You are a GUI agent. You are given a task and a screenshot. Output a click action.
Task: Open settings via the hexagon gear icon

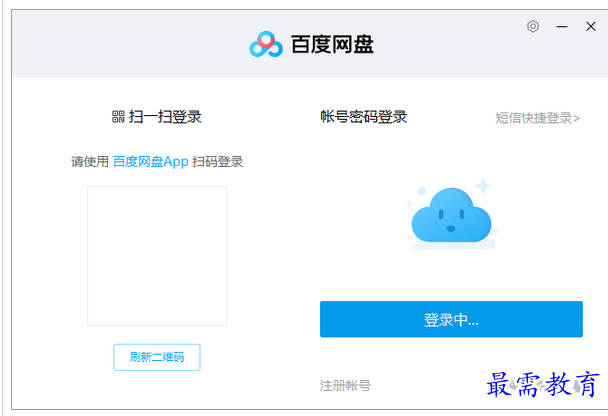pyautogui.click(x=533, y=26)
